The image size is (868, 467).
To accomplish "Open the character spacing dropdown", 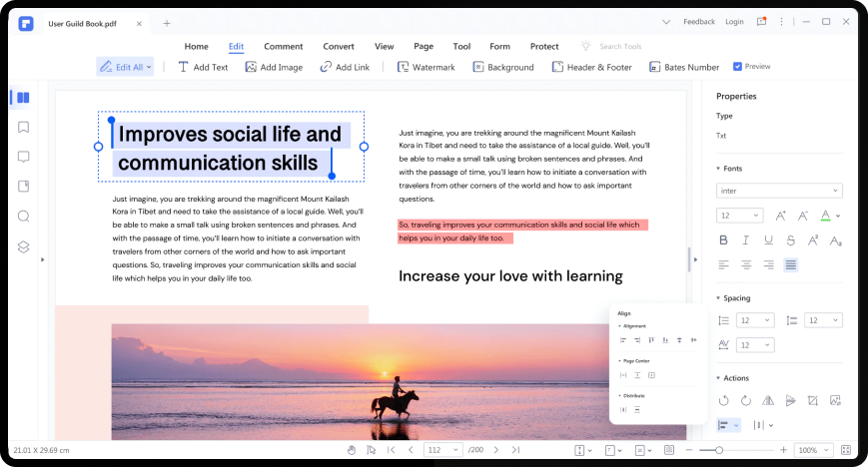I will pyautogui.click(x=755, y=345).
